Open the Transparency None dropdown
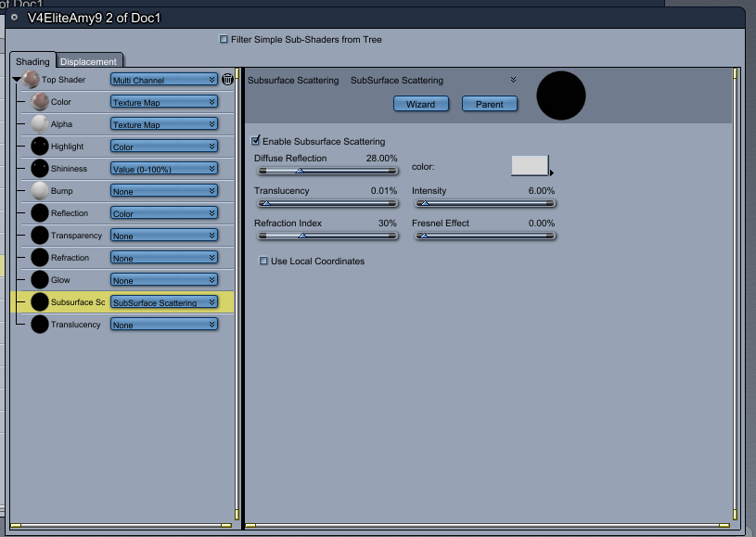Viewport: 756px width, 537px height. pyautogui.click(x=164, y=236)
